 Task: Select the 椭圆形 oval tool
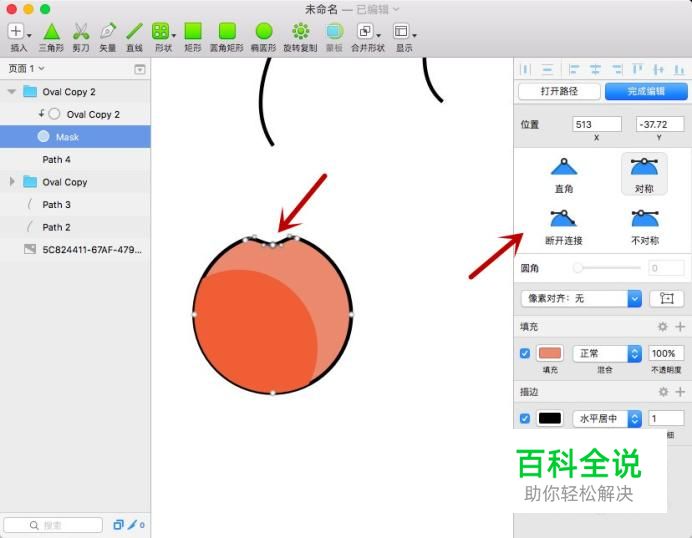point(264,31)
